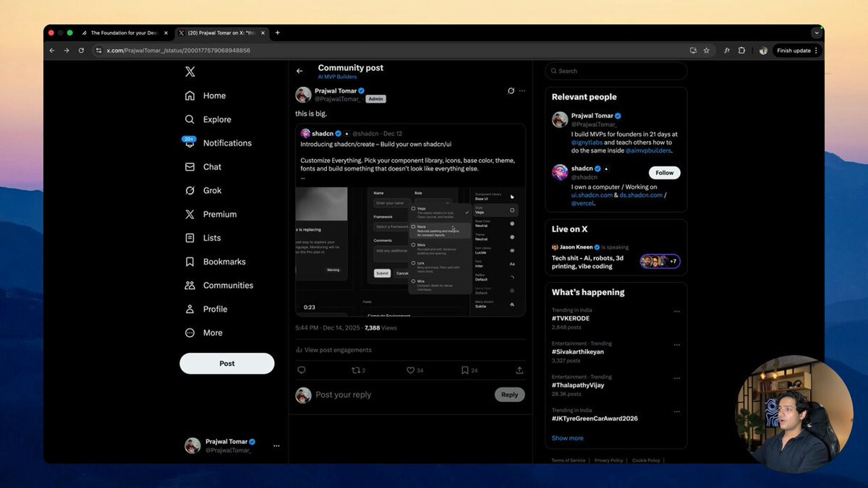Reload the page

pyautogui.click(x=81, y=51)
